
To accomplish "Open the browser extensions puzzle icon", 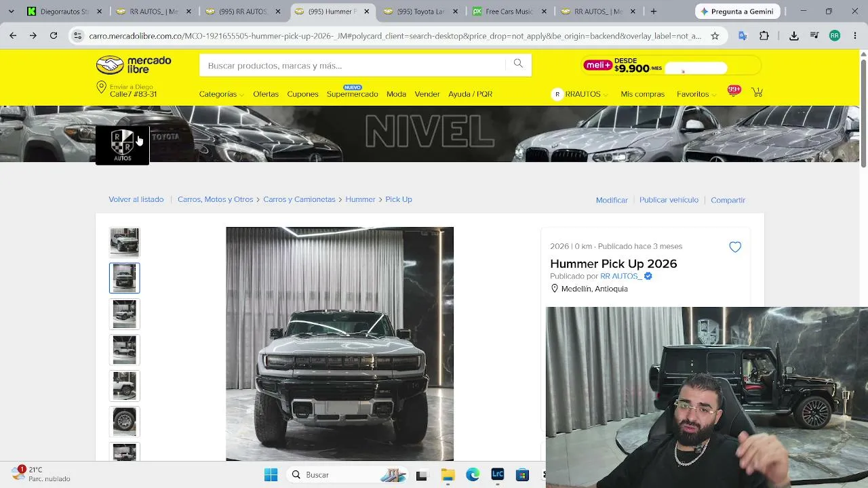I will click(764, 36).
